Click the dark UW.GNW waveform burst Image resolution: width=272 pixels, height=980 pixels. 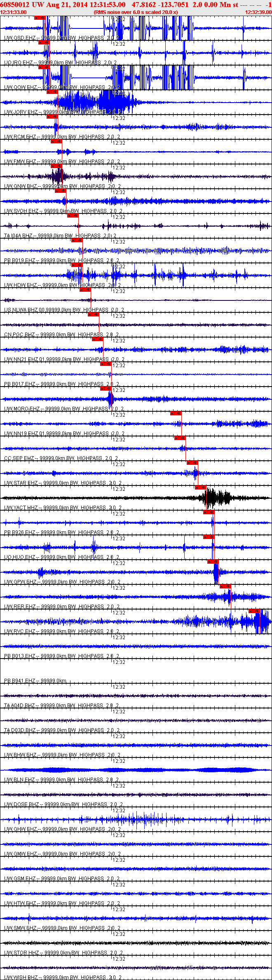pos(58,176)
